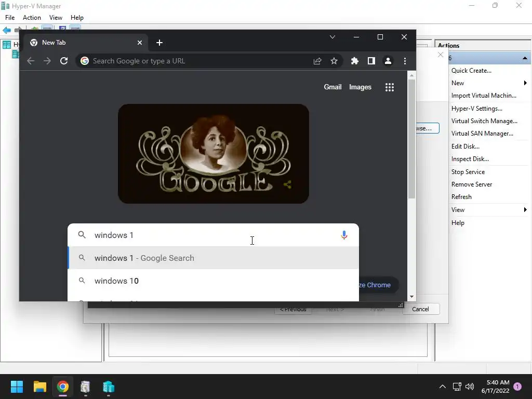532x399 pixels.
Task: Open the Hyper-V Action menu
Action: [32, 18]
